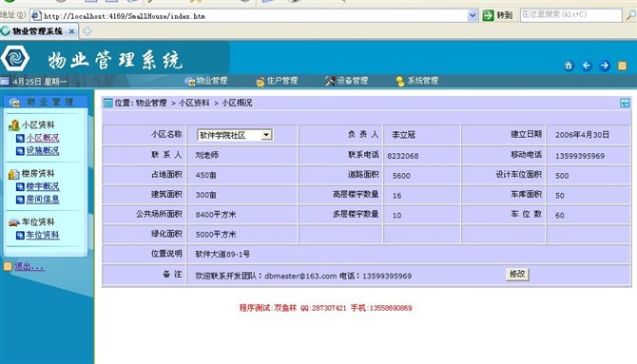Click the 联系人 value 刘老师
The image size is (637, 364).
click(x=206, y=155)
